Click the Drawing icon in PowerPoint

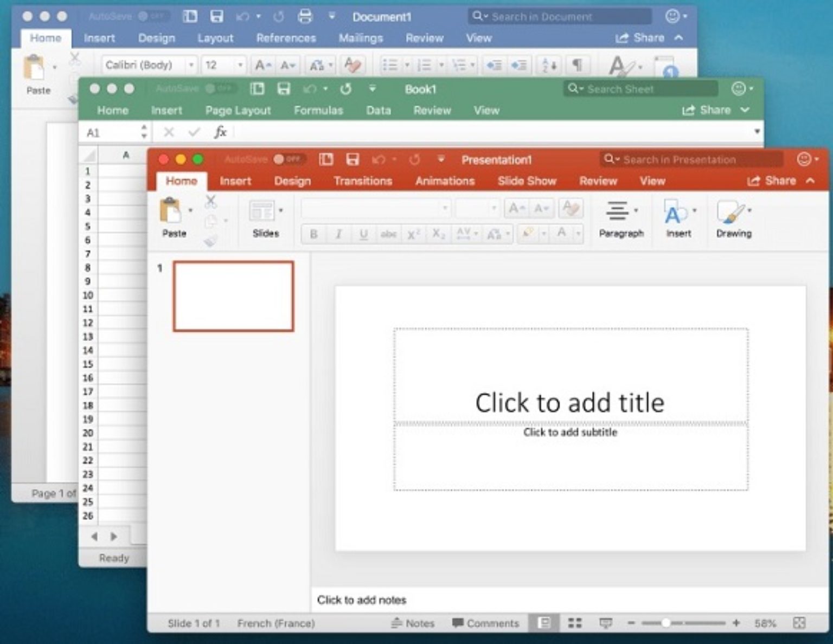click(731, 212)
